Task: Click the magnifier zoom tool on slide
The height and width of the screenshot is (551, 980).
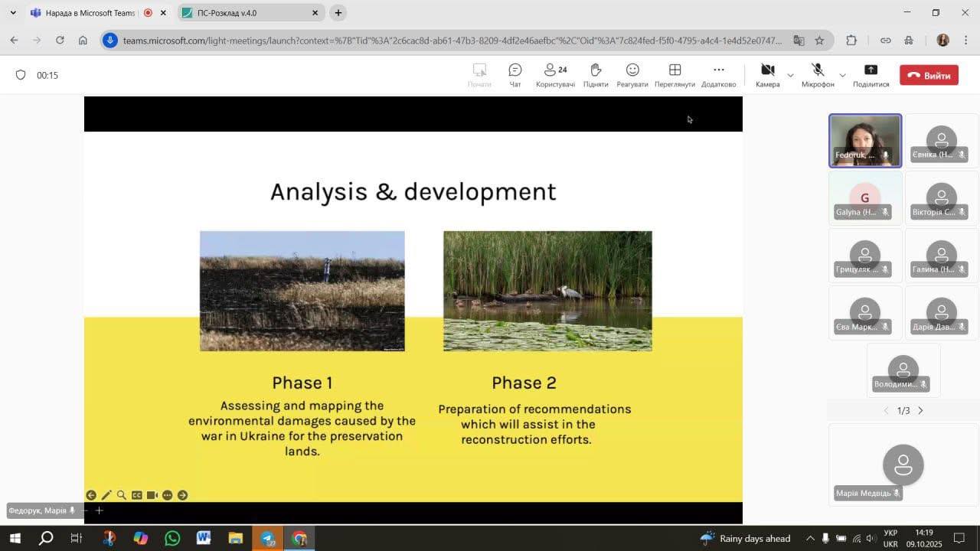Action: (x=121, y=495)
